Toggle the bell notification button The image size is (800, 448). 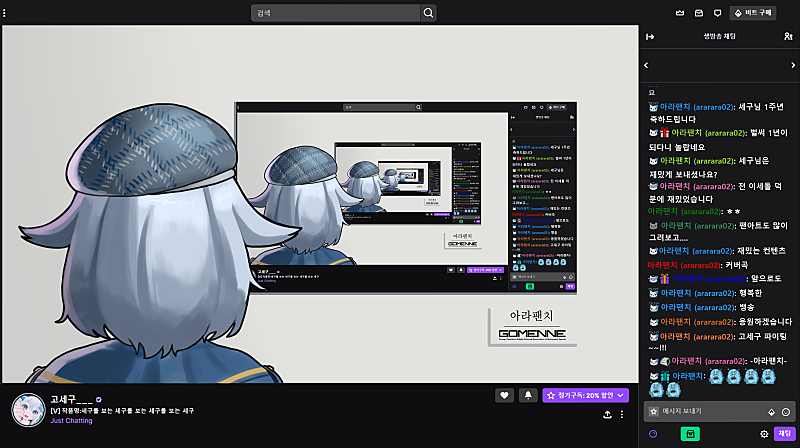pos(528,395)
